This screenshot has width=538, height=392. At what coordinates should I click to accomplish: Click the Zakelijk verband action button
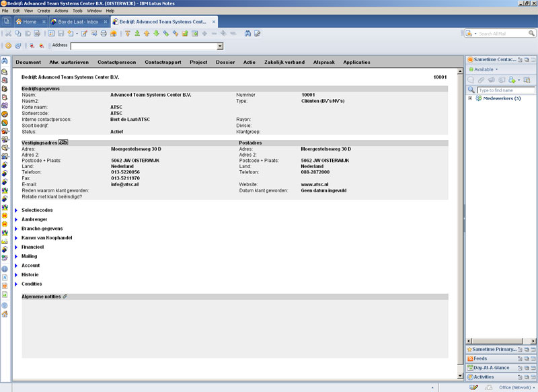[x=284, y=62]
